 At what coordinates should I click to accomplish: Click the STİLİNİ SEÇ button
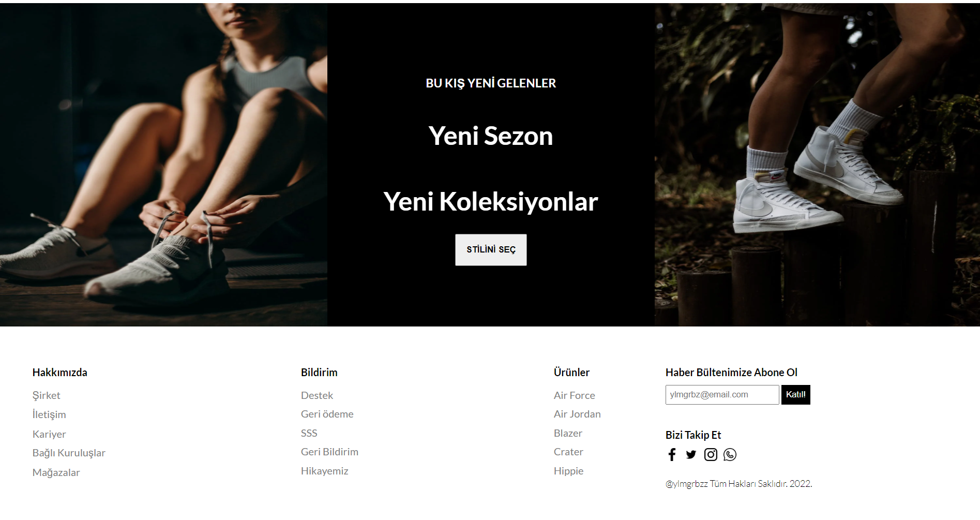(491, 250)
